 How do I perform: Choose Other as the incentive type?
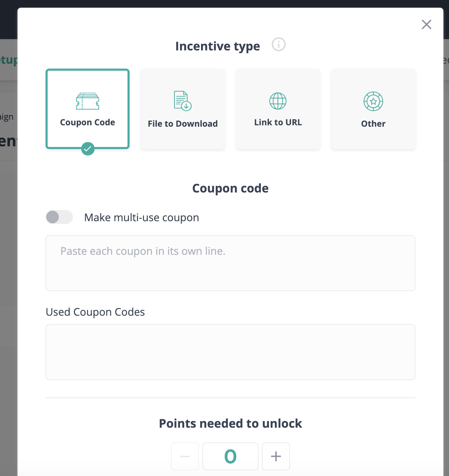(373, 109)
